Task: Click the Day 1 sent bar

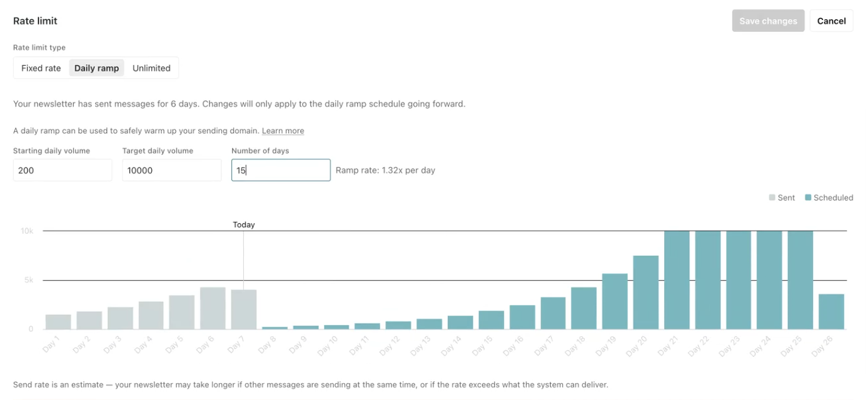Action: (58, 321)
